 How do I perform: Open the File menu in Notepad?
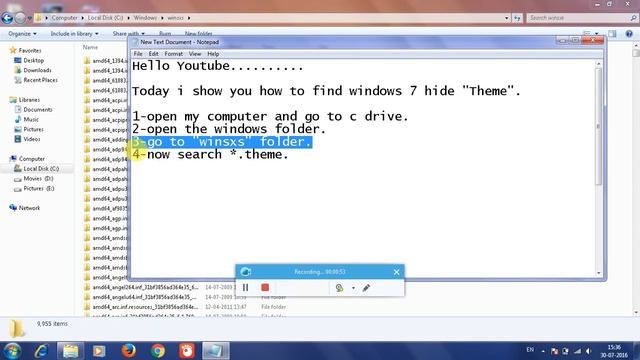[138, 54]
